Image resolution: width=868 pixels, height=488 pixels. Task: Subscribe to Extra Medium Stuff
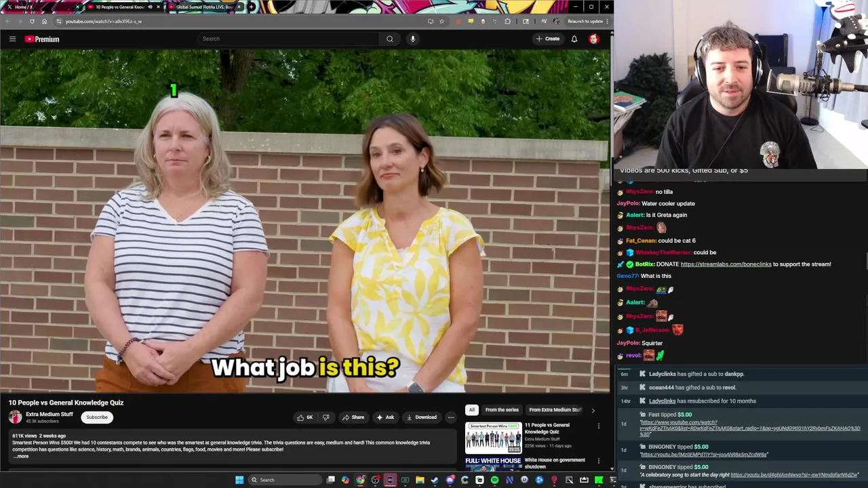96,417
